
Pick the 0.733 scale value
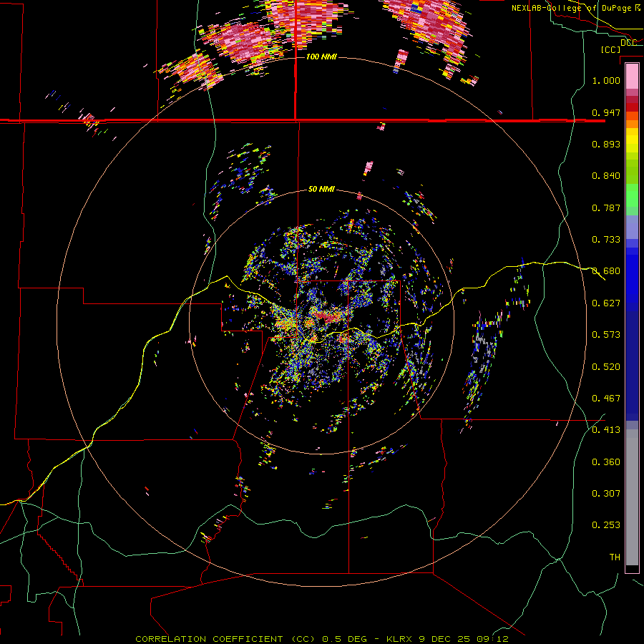606,240
